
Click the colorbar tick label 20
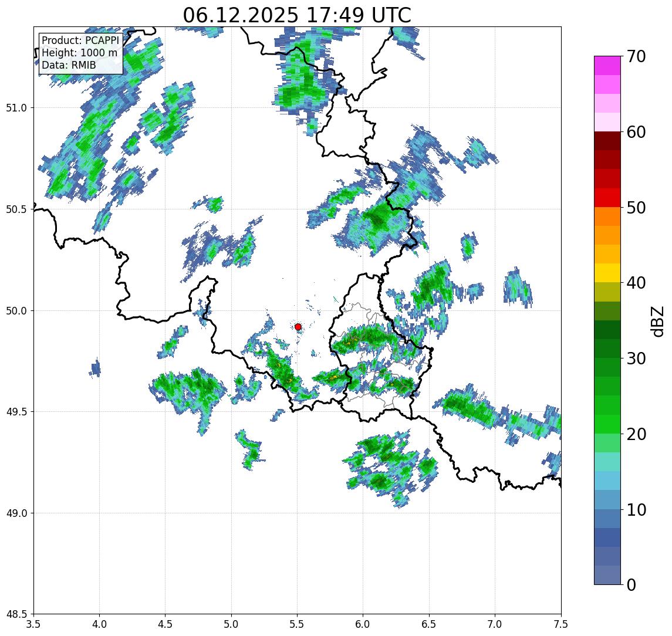point(636,434)
